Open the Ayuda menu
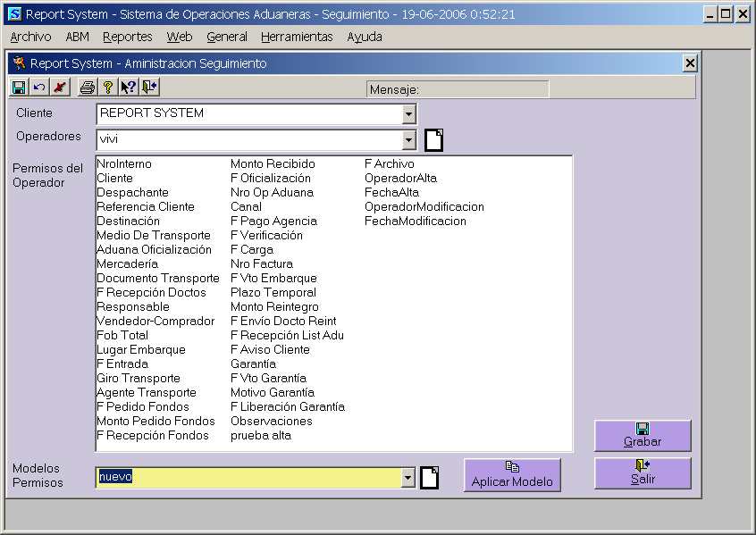This screenshot has width=756, height=535. (365, 37)
